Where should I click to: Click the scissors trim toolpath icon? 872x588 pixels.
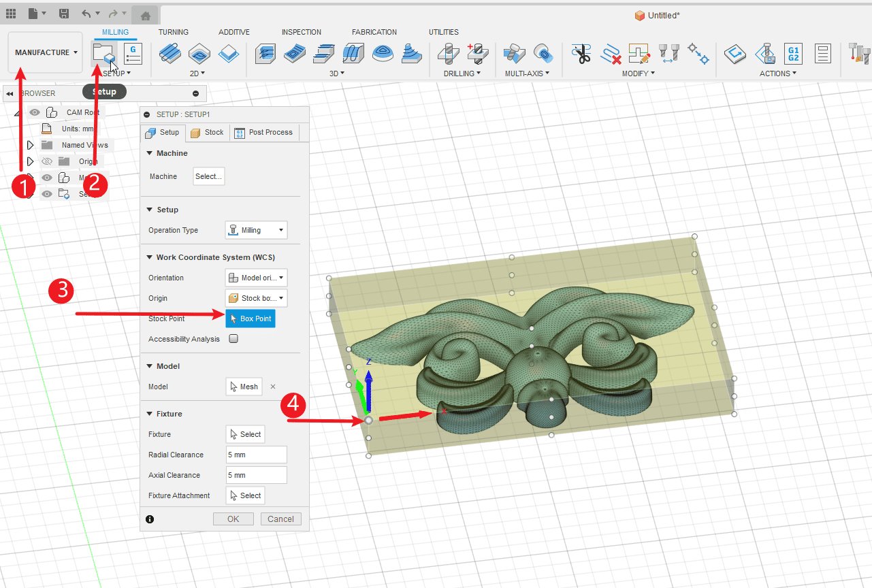tap(581, 54)
